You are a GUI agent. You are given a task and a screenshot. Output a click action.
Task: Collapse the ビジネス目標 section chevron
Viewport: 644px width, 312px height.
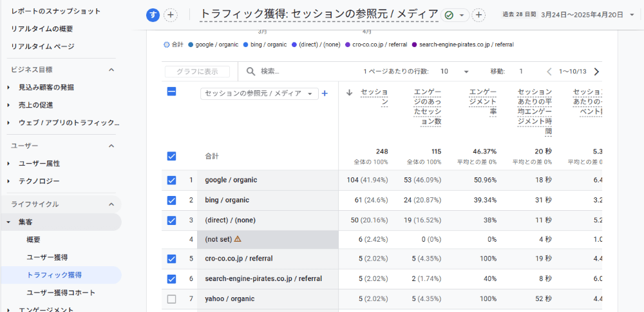click(111, 70)
